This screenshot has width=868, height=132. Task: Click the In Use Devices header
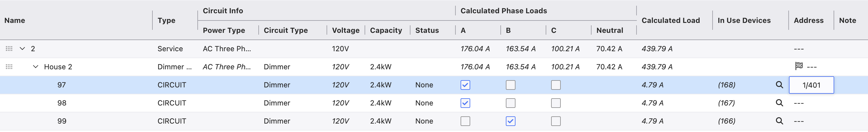pyautogui.click(x=744, y=20)
